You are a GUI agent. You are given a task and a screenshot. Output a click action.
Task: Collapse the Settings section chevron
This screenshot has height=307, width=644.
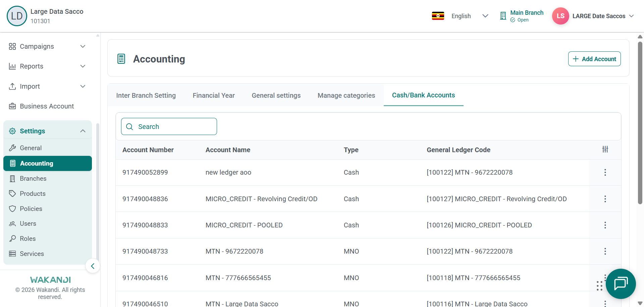pyautogui.click(x=83, y=131)
